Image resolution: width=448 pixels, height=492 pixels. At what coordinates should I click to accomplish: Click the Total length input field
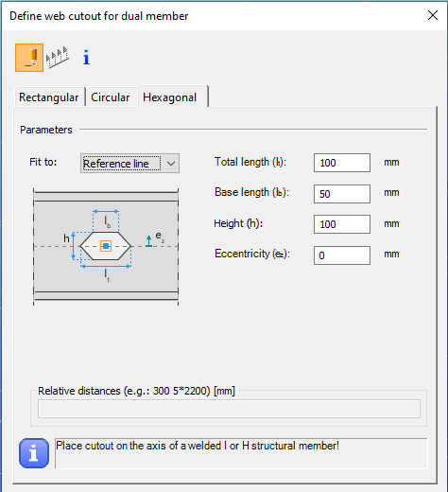click(342, 163)
